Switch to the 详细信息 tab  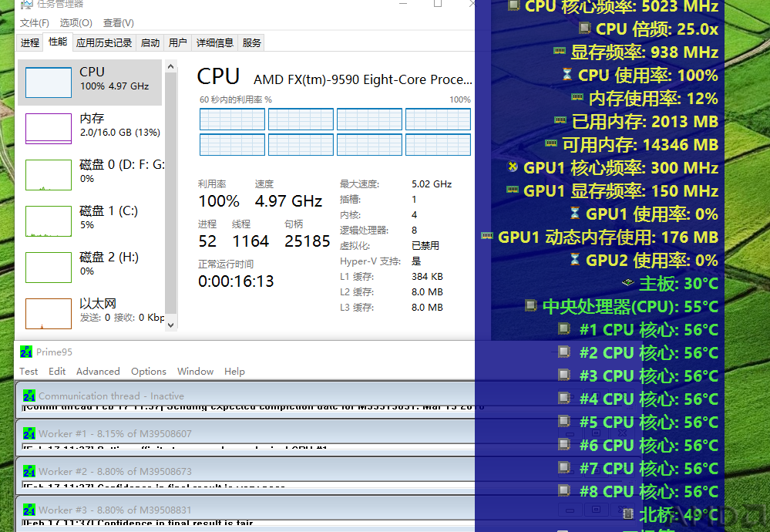[x=214, y=42]
